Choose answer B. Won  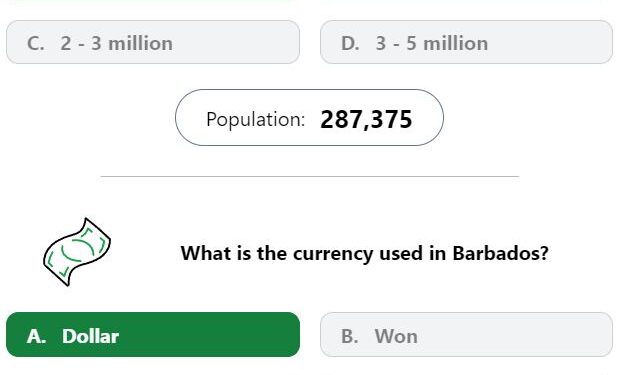(x=467, y=335)
